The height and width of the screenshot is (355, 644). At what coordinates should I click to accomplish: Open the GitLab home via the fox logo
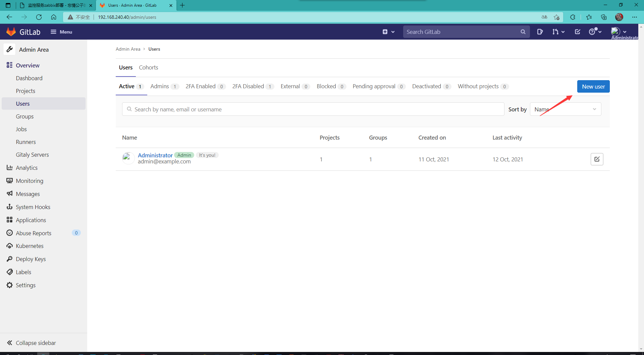(11, 32)
